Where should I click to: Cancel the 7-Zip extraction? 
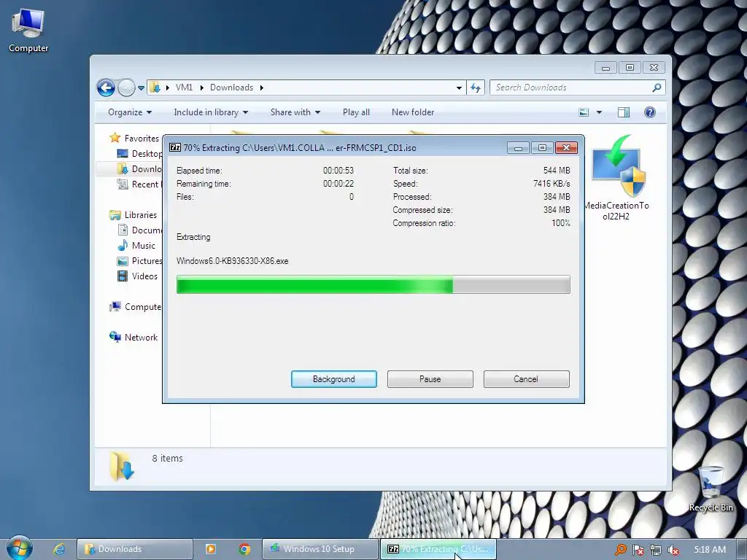click(x=527, y=379)
